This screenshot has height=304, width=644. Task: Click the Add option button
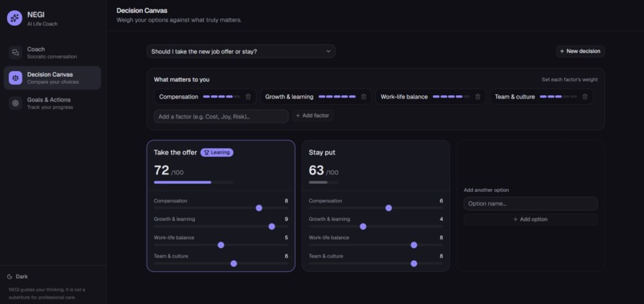531,219
